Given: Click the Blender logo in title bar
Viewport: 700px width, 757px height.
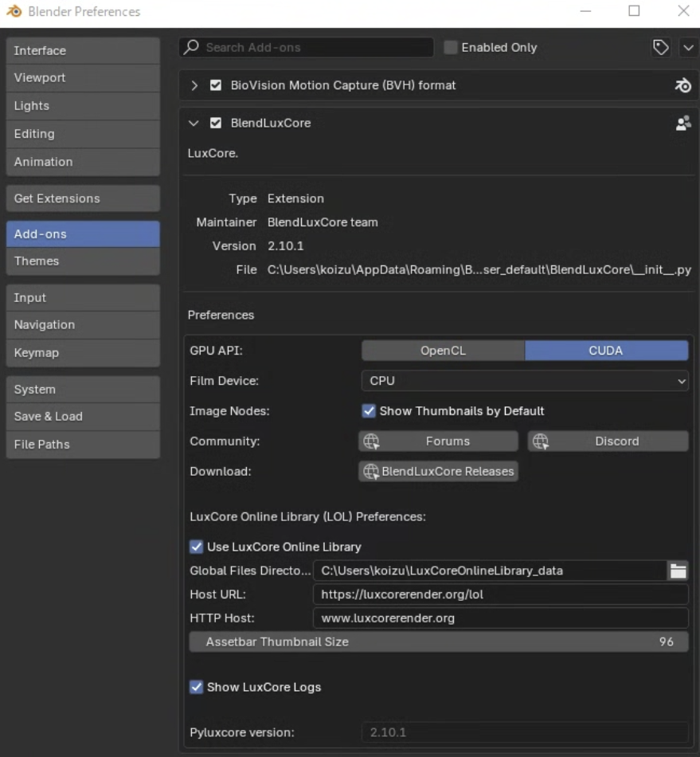Looking at the screenshot, I should (x=14, y=11).
